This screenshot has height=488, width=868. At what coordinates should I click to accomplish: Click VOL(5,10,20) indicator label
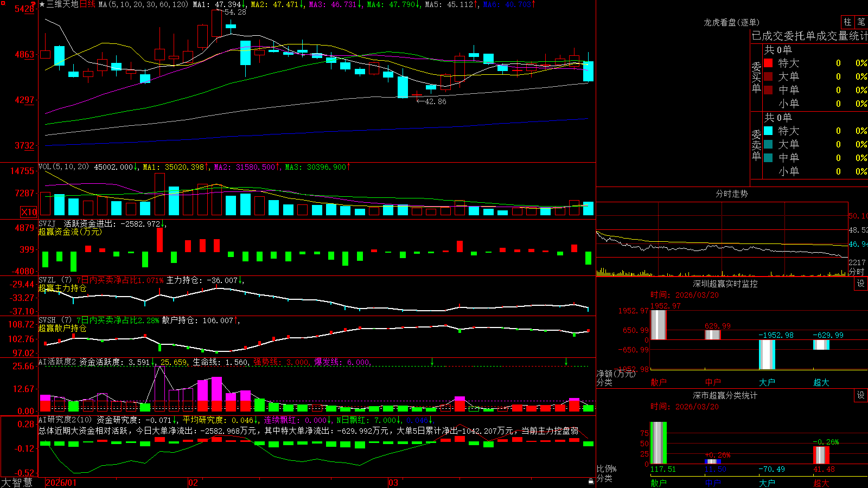63,166
